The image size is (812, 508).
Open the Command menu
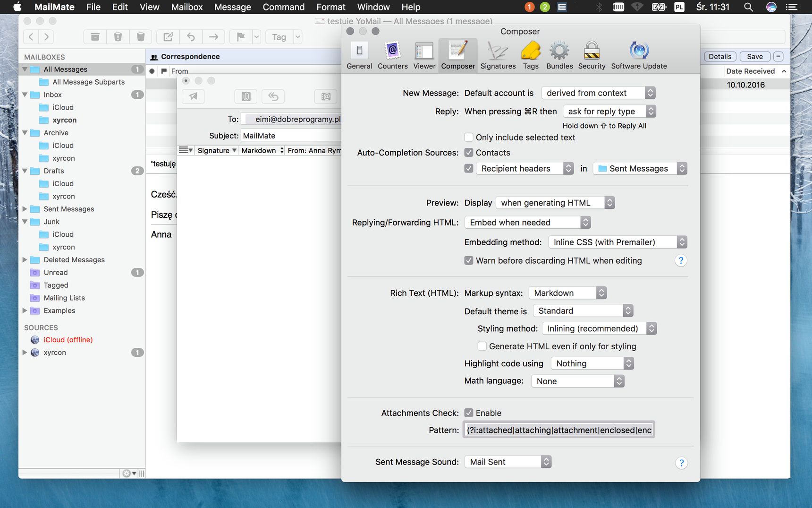pos(283,7)
